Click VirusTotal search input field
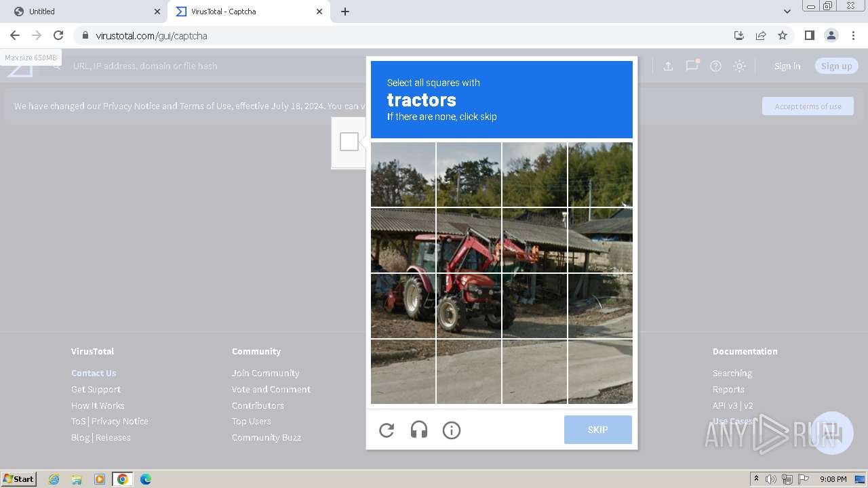 [145, 66]
